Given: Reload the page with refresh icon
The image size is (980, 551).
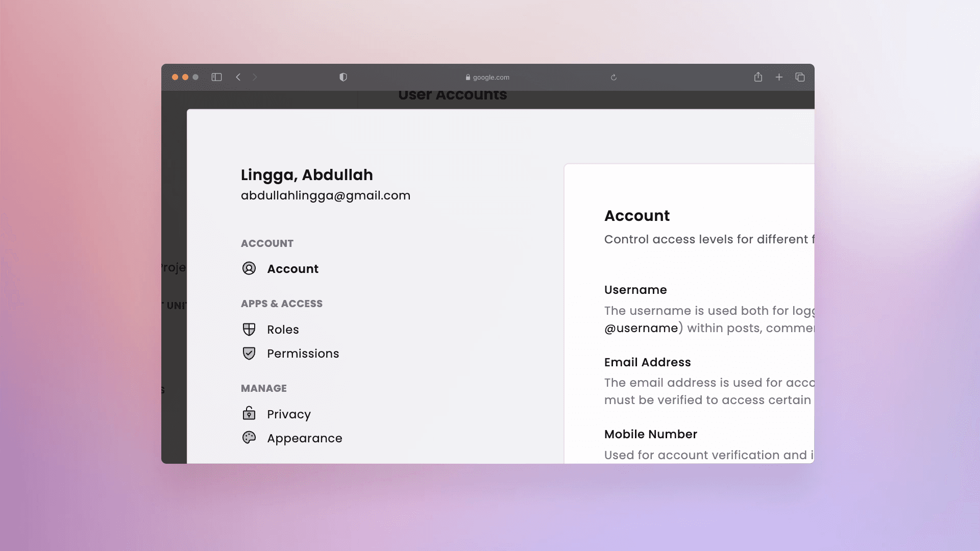Looking at the screenshot, I should (614, 78).
